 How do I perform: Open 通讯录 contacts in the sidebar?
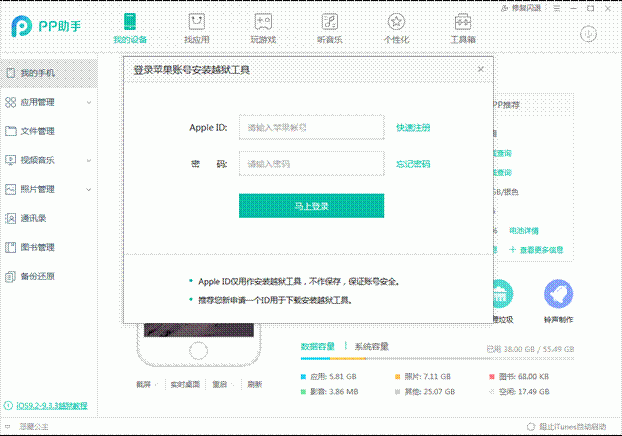tap(49, 218)
